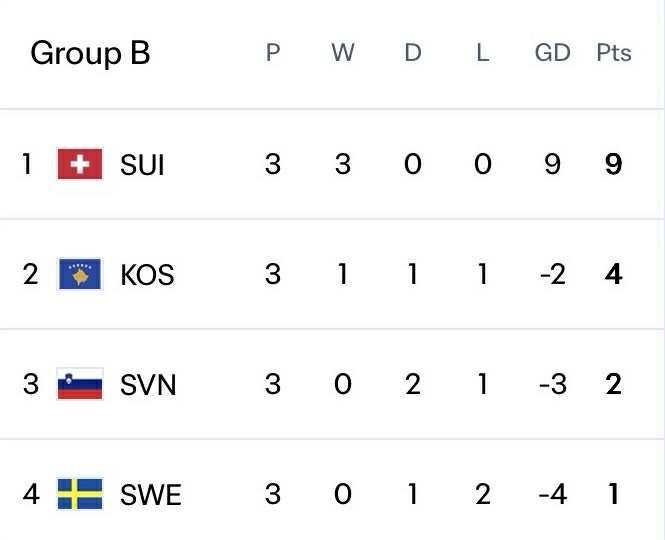Select the SVN team name

pos(148,385)
